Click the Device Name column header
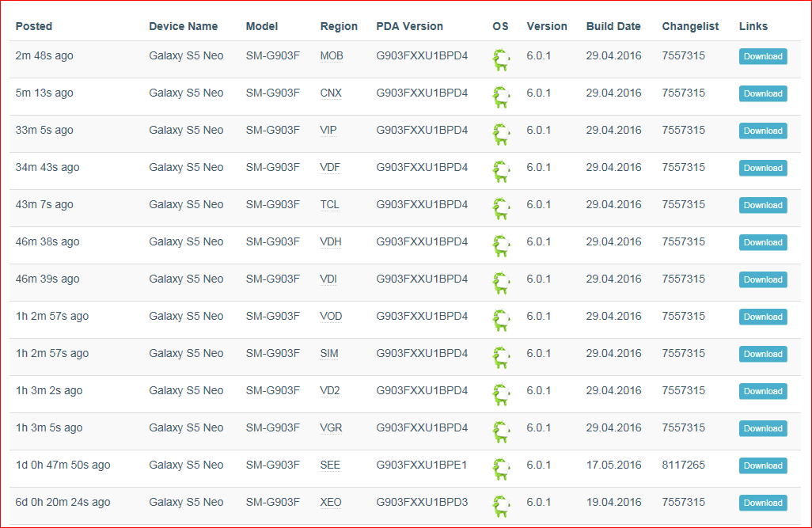Image resolution: width=812 pixels, height=528 pixels. pyautogui.click(x=184, y=26)
